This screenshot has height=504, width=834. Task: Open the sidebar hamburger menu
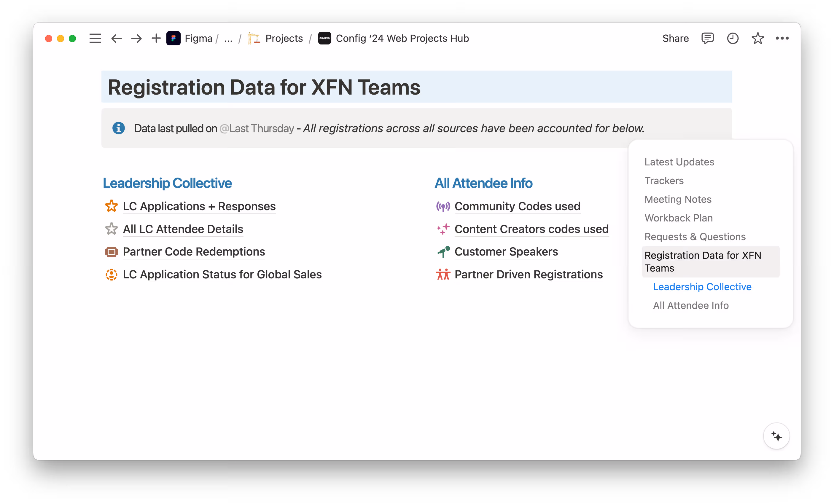click(x=95, y=38)
